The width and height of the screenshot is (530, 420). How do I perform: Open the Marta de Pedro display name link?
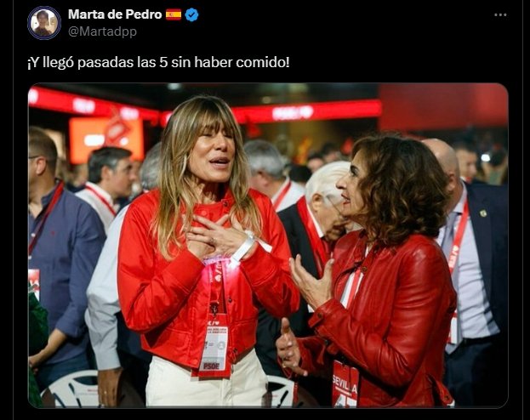pyautogui.click(x=115, y=14)
